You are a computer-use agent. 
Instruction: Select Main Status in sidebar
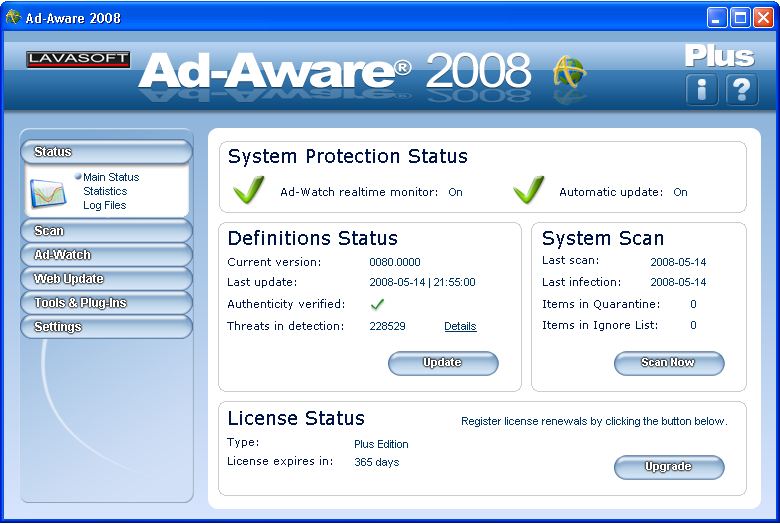[111, 177]
